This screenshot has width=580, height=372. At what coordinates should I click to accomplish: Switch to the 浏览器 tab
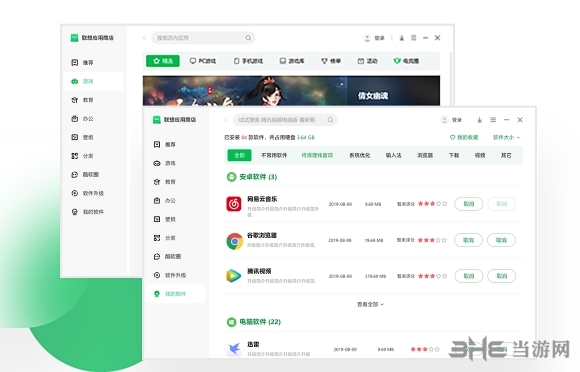(425, 155)
